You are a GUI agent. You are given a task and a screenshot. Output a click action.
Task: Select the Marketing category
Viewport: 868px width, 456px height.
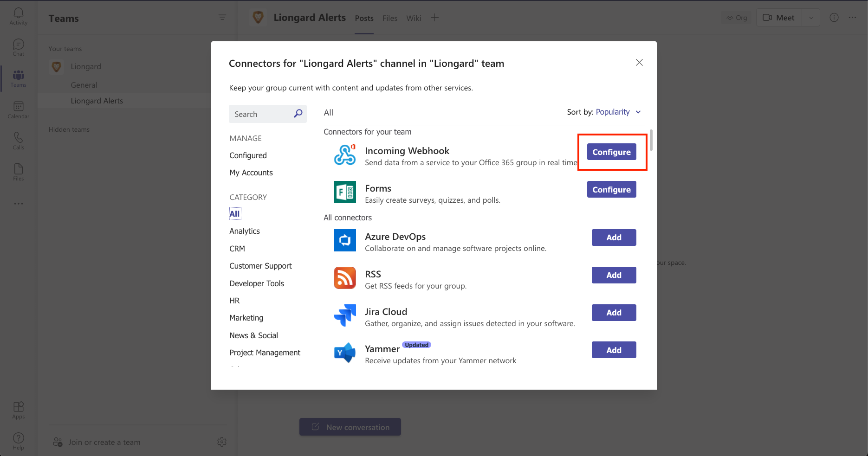(x=246, y=318)
